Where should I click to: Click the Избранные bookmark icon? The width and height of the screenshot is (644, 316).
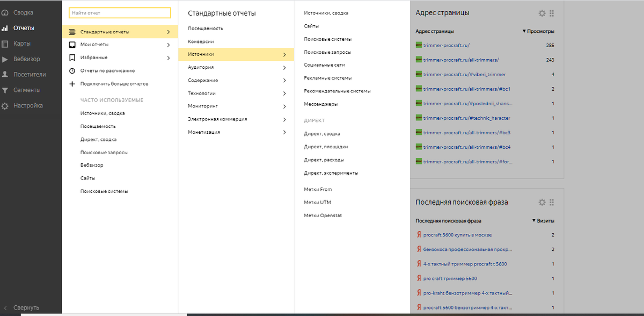72,58
